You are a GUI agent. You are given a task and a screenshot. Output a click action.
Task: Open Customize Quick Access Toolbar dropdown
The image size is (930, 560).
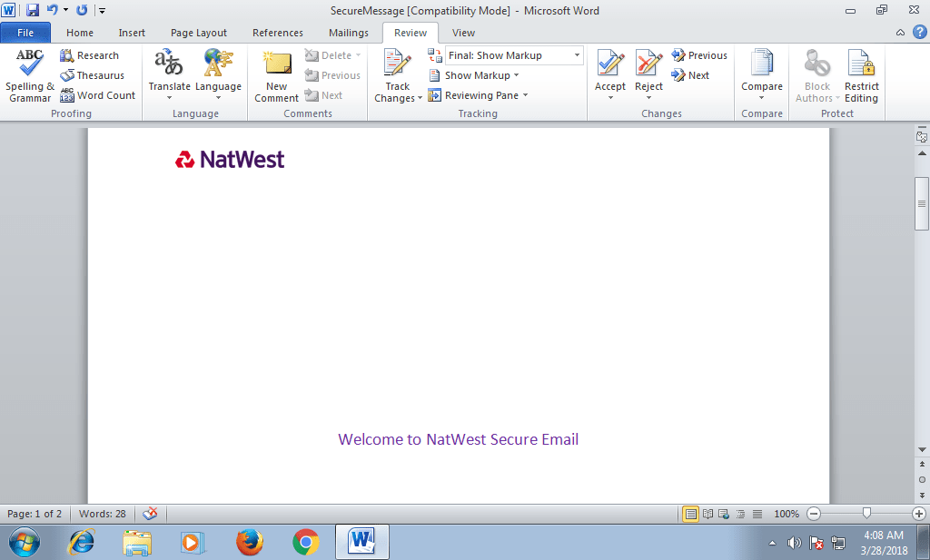pos(102,11)
